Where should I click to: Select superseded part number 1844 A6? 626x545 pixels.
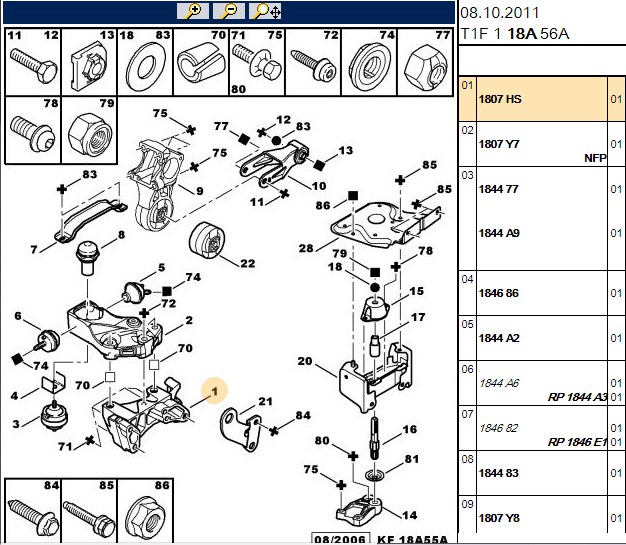[x=499, y=383]
